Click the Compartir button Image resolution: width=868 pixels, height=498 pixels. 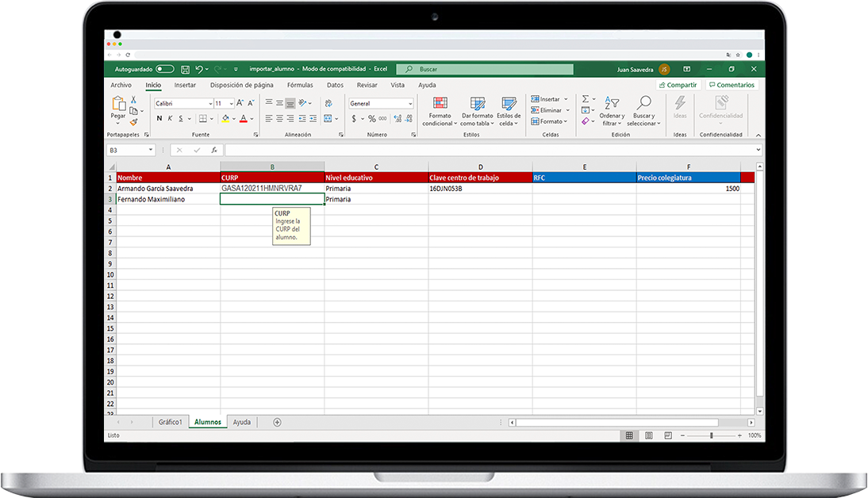click(678, 85)
